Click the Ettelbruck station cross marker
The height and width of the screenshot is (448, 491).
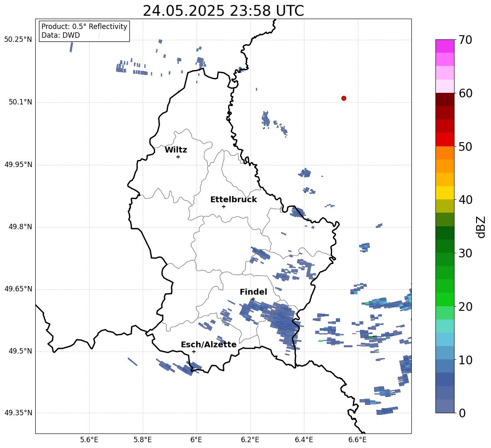pyautogui.click(x=224, y=206)
